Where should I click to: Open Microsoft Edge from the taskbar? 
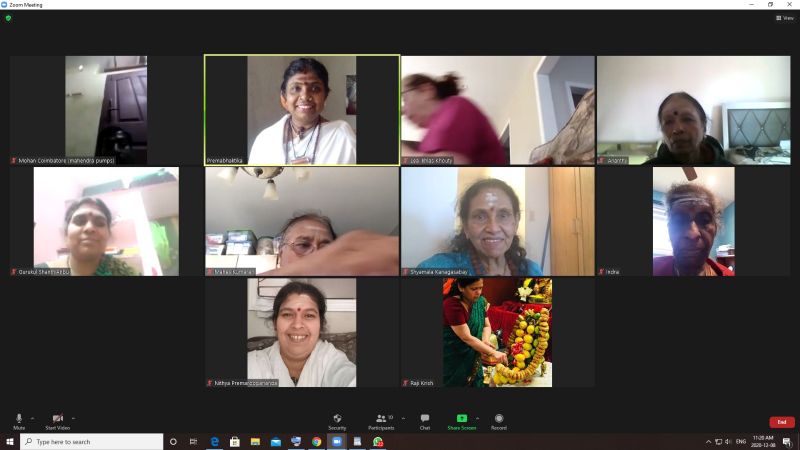[214, 441]
